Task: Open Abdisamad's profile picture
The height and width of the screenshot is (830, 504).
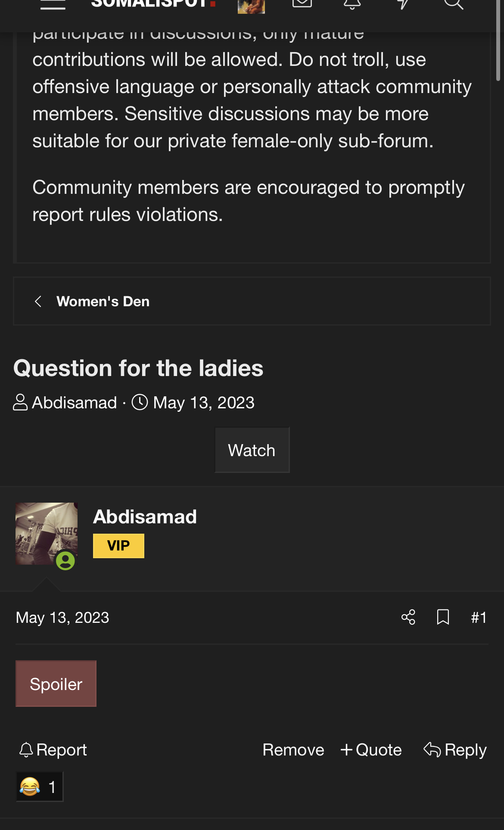Action: (x=47, y=534)
